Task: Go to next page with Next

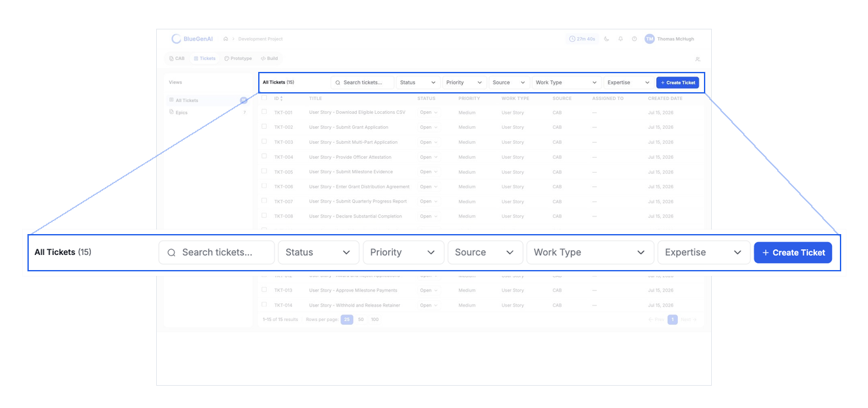Action: click(x=689, y=320)
